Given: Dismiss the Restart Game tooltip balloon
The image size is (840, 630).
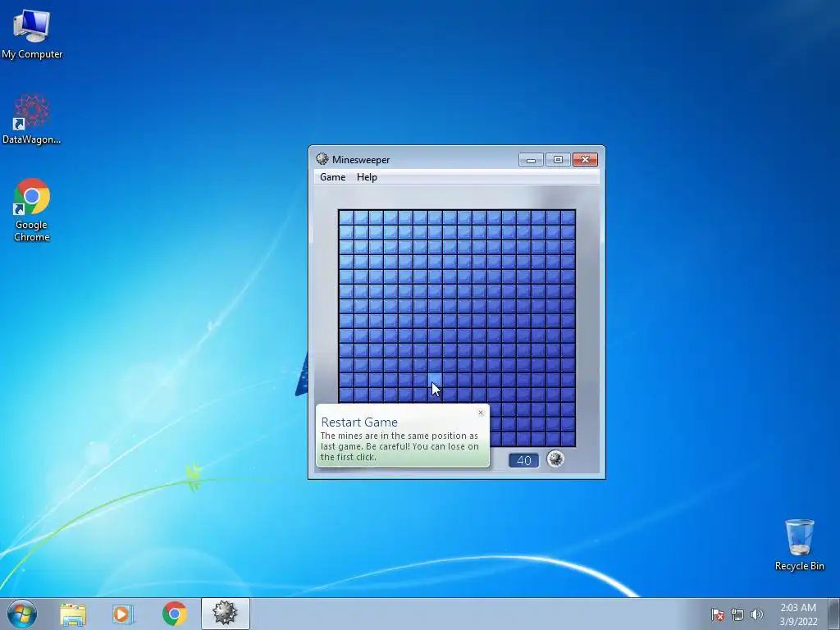Looking at the screenshot, I should click(481, 413).
